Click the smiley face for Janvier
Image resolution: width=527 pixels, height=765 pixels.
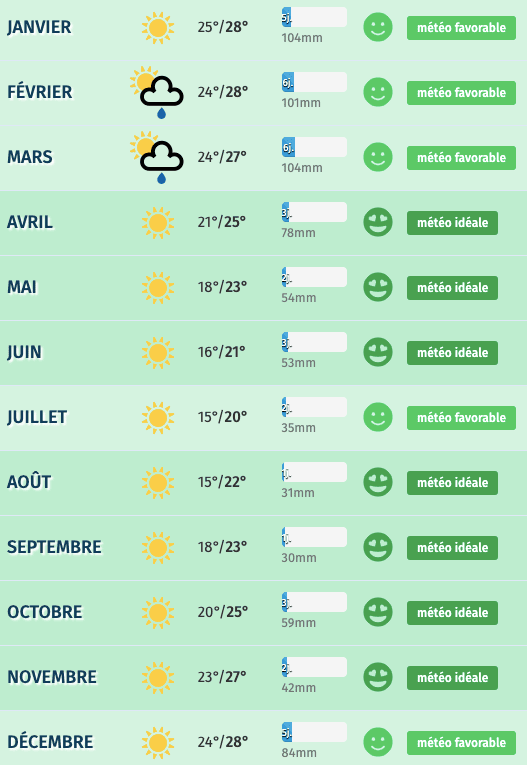pyautogui.click(x=378, y=27)
